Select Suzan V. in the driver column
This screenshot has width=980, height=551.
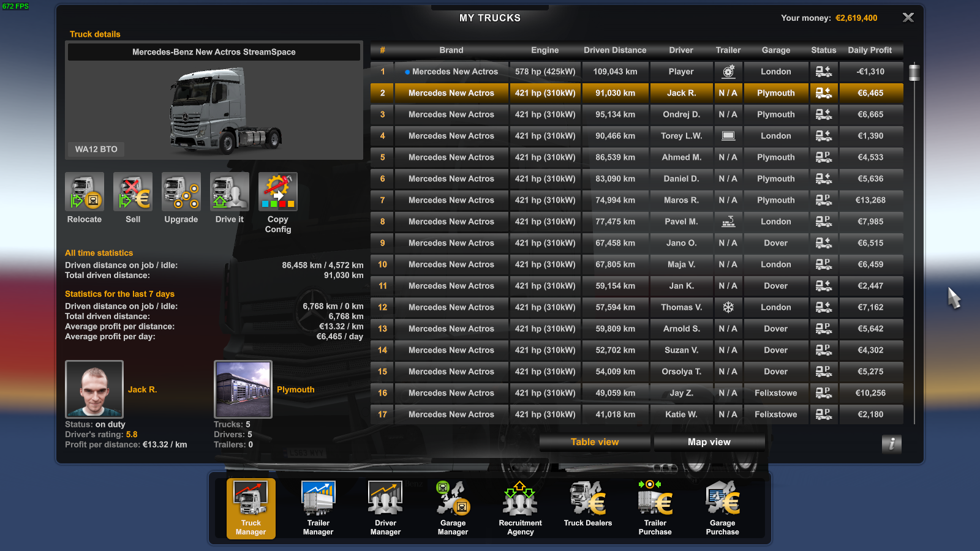[681, 350]
